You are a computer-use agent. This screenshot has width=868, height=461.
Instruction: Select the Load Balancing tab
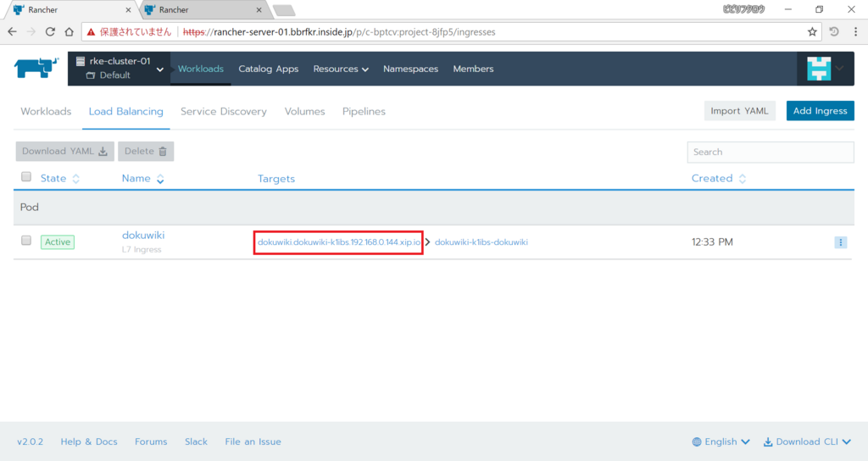click(126, 111)
